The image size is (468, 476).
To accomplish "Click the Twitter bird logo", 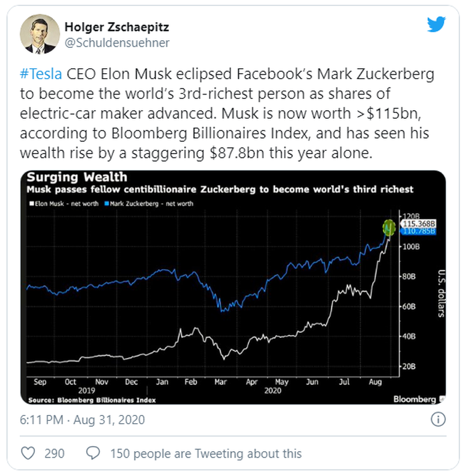I will [436, 24].
